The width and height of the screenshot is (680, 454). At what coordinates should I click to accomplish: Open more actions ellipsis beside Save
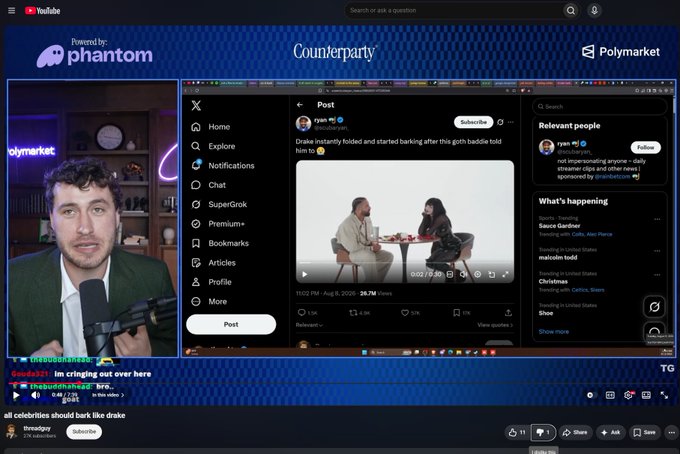pyautogui.click(x=672, y=432)
